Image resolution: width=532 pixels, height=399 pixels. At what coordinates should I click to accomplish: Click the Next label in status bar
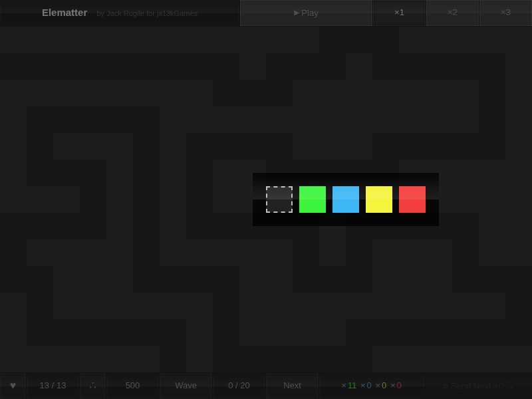[293, 386]
